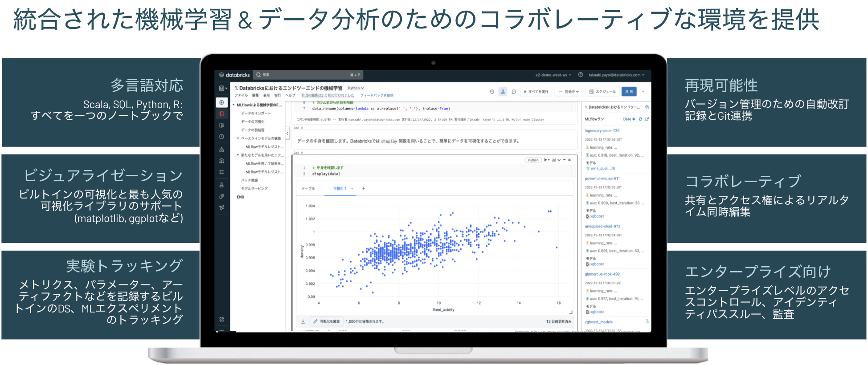Click the Create plus icon in the sidebar
Image resolution: width=868 pixels, height=365 pixels.
(x=221, y=102)
